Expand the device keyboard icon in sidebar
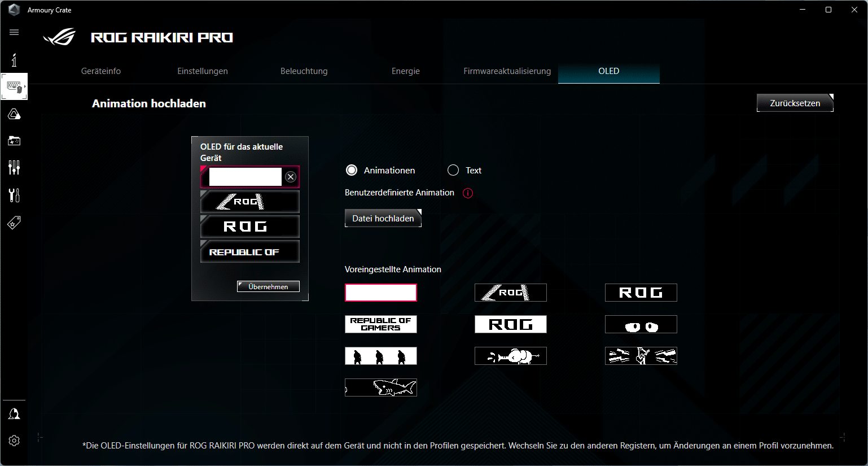The height and width of the screenshot is (466, 868). point(14,86)
